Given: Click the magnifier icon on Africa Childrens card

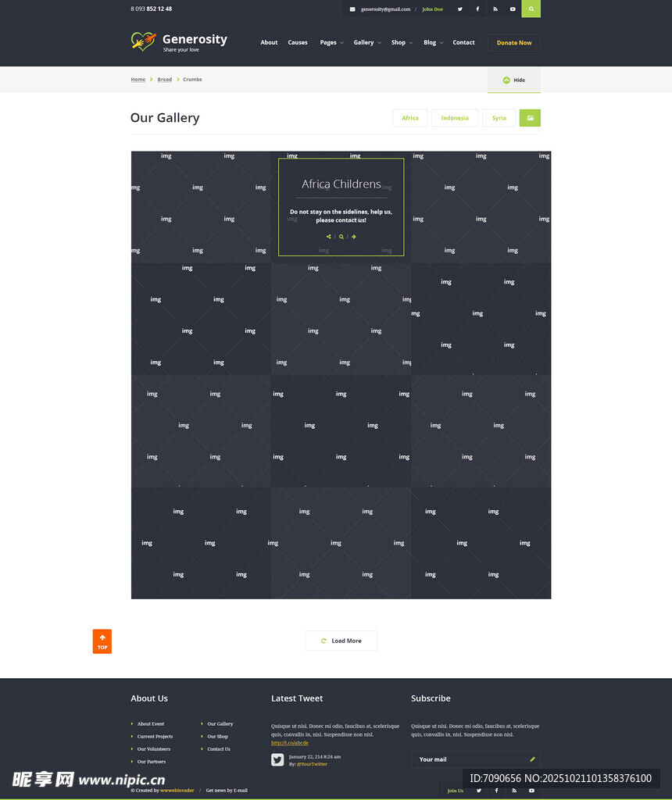Looking at the screenshot, I should 341,237.
